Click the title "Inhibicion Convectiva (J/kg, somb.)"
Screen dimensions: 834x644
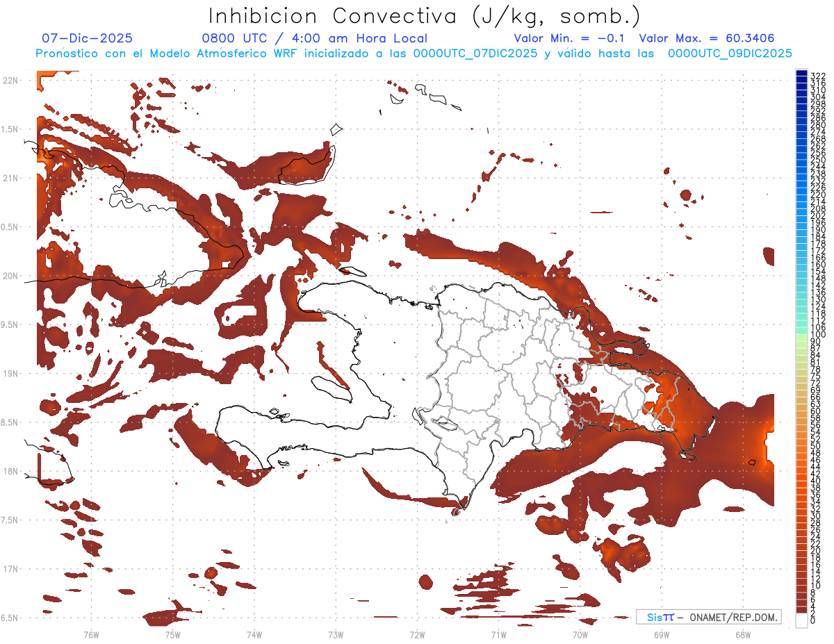click(x=424, y=16)
